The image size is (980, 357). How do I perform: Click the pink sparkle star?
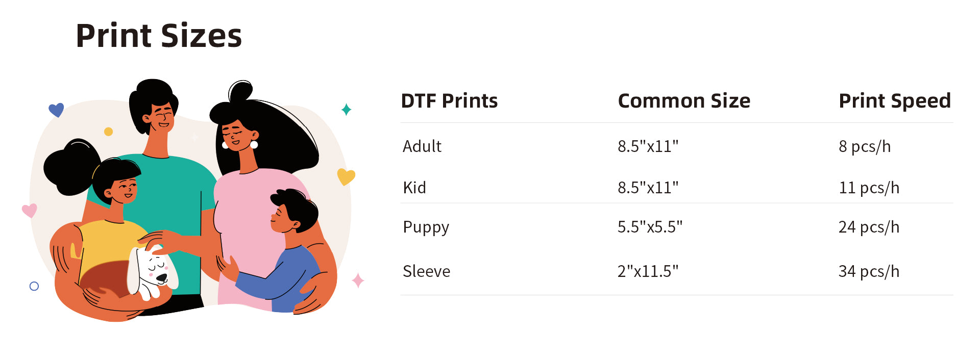click(x=358, y=280)
